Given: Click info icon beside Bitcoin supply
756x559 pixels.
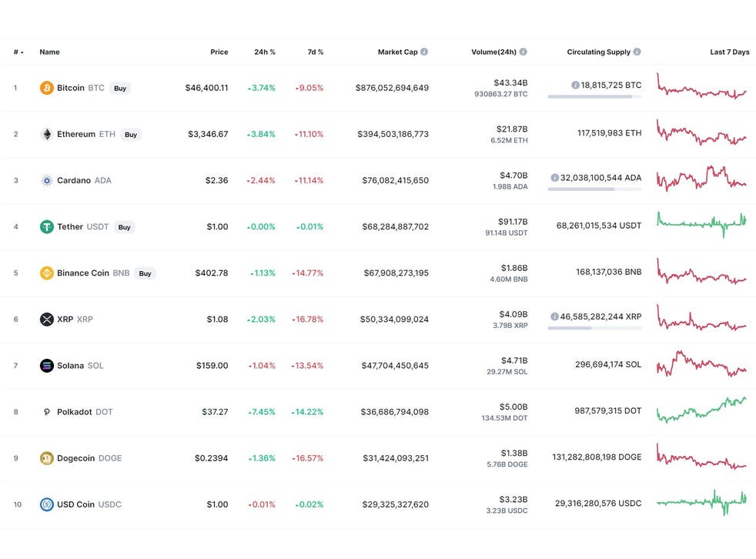Looking at the screenshot, I should 575,85.
